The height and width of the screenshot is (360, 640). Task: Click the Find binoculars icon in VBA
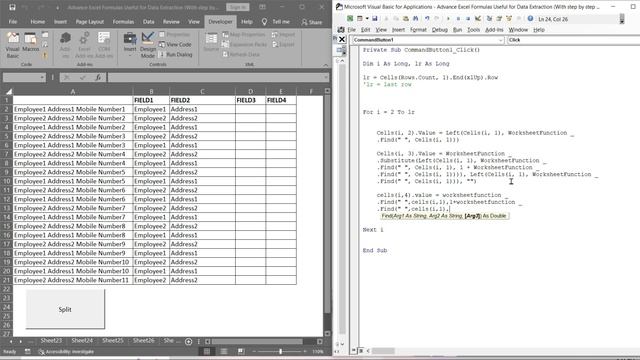pos(416,19)
